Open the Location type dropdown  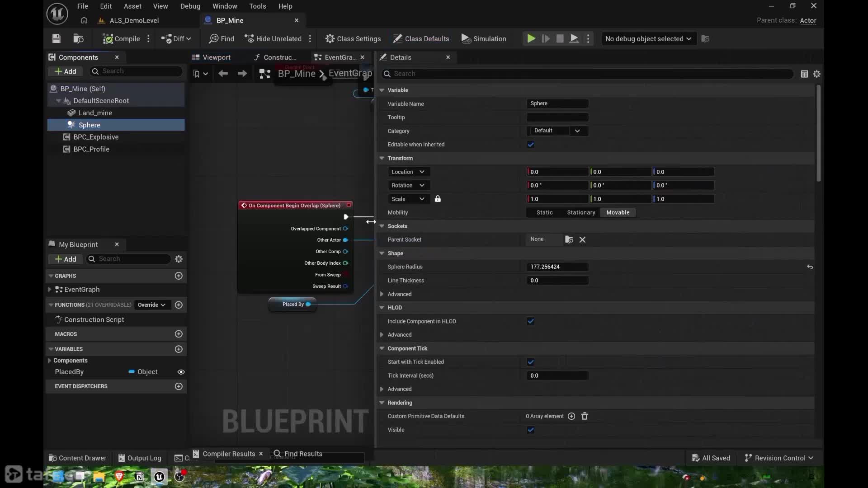[x=408, y=172]
